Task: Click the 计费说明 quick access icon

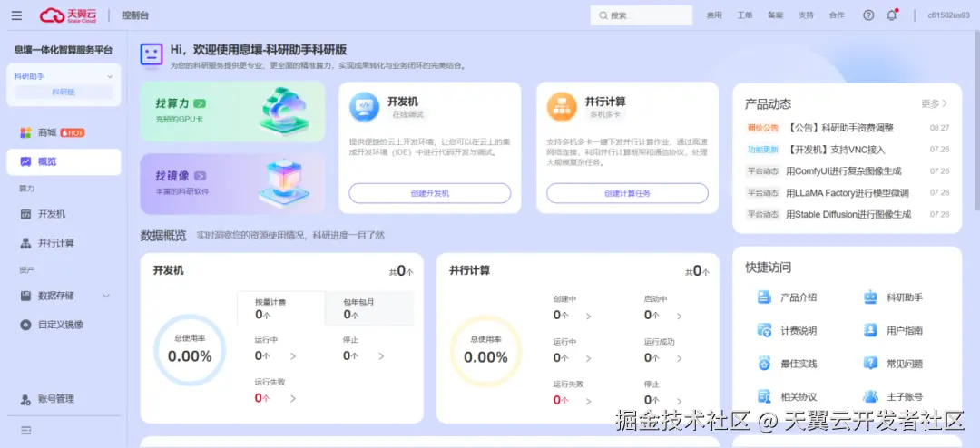Action: coord(764,330)
